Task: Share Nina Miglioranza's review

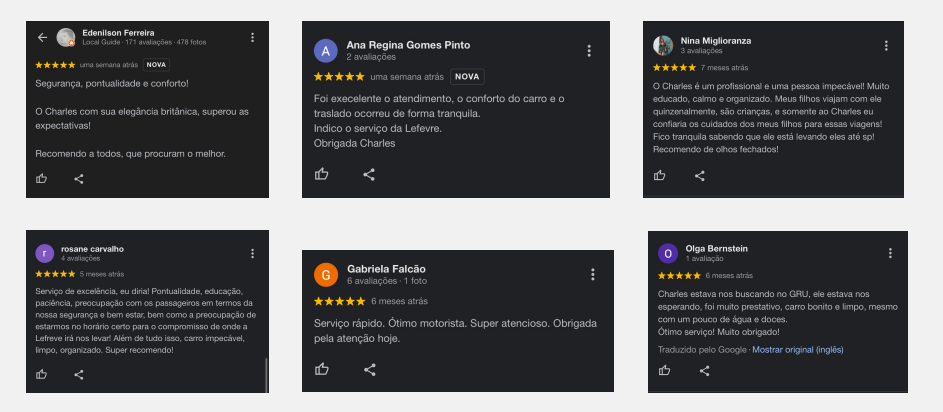Action: coord(699,175)
